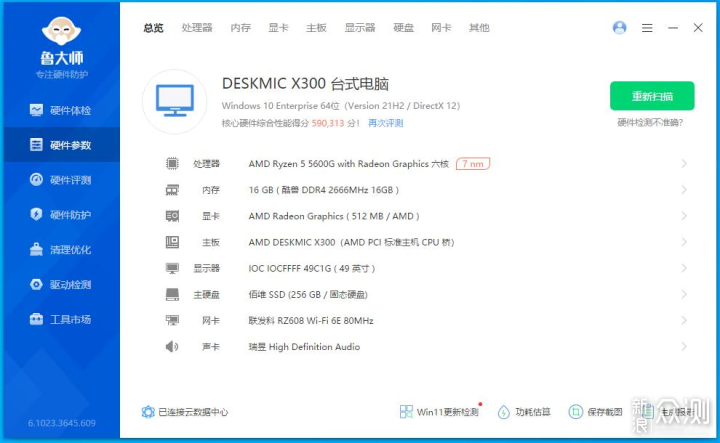Click the 主板 motherboard icon

[172, 242]
